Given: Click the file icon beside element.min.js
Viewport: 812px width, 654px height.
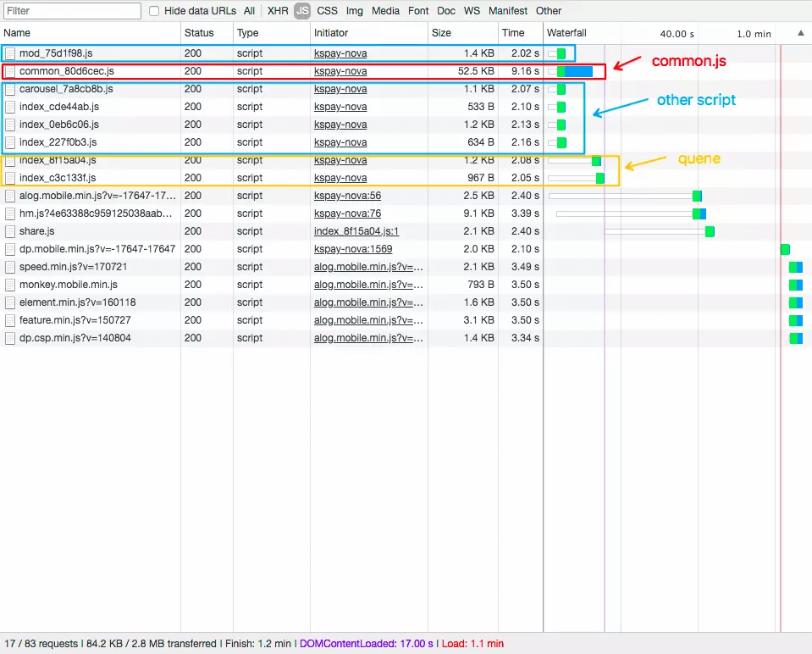Looking at the screenshot, I should pos(10,302).
